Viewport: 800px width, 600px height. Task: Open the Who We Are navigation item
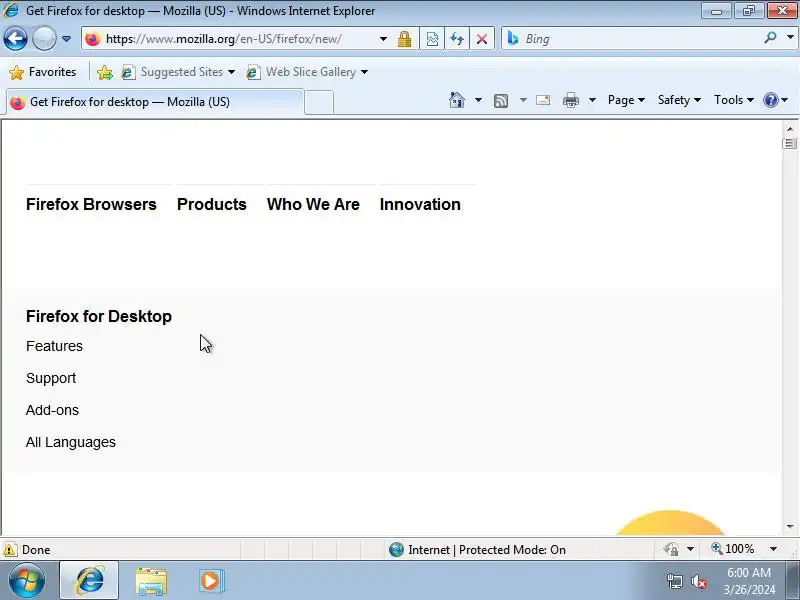tap(313, 204)
